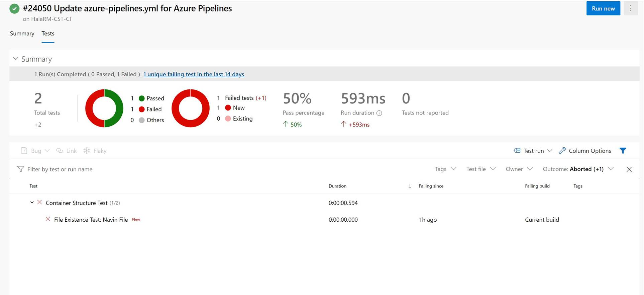644x295 pixels.
Task: Open the unique failing test link
Action: pos(194,74)
